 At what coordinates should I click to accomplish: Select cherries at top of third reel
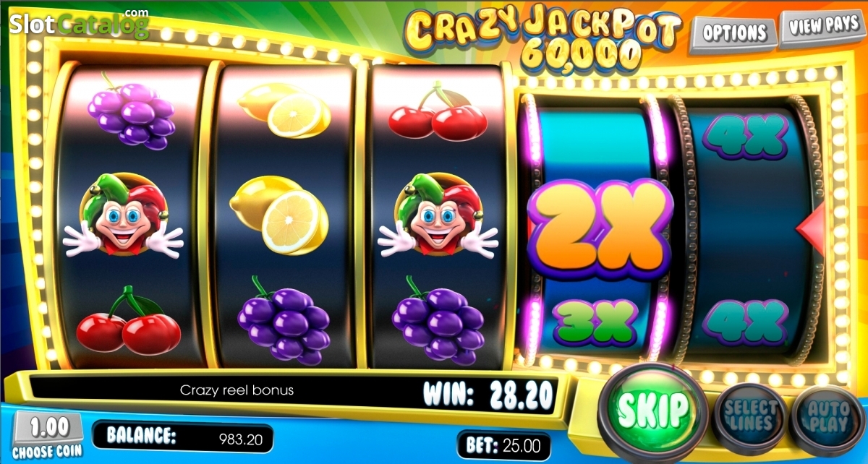438,112
